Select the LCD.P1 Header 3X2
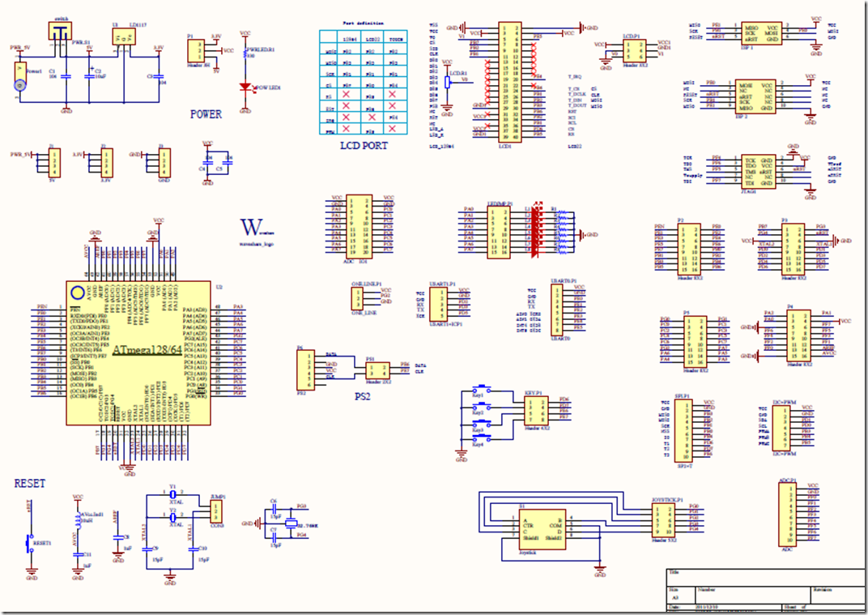Viewport: 868px width, 615px height. [632, 50]
